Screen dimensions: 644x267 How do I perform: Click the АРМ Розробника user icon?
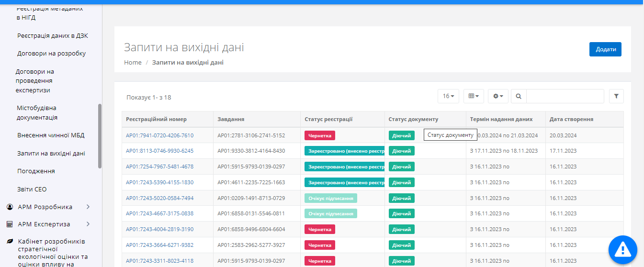[10, 207]
